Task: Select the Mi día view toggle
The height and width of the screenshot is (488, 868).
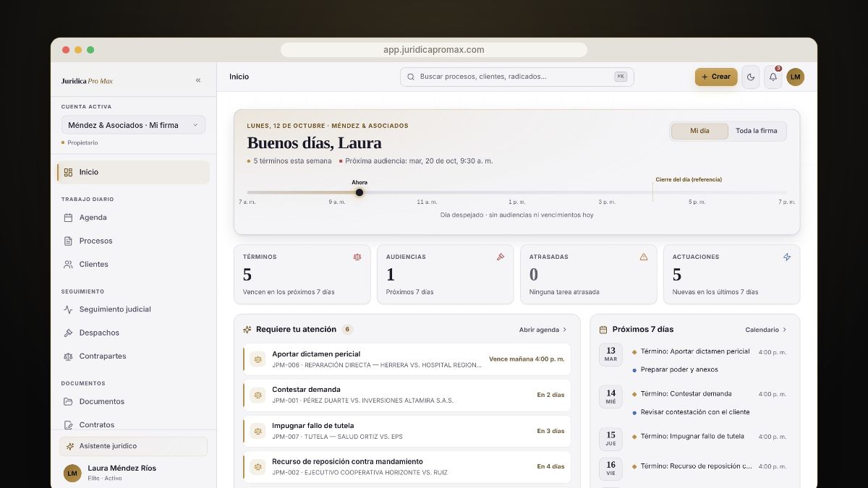Action: pyautogui.click(x=699, y=131)
